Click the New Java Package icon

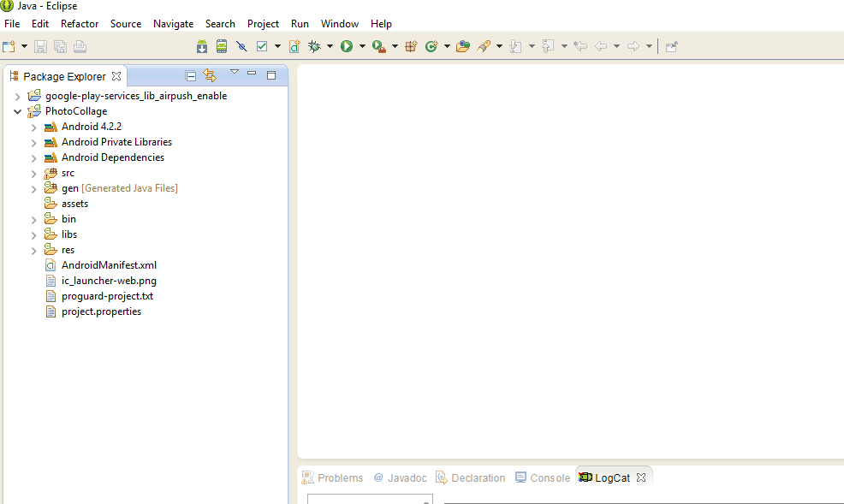tap(411, 46)
